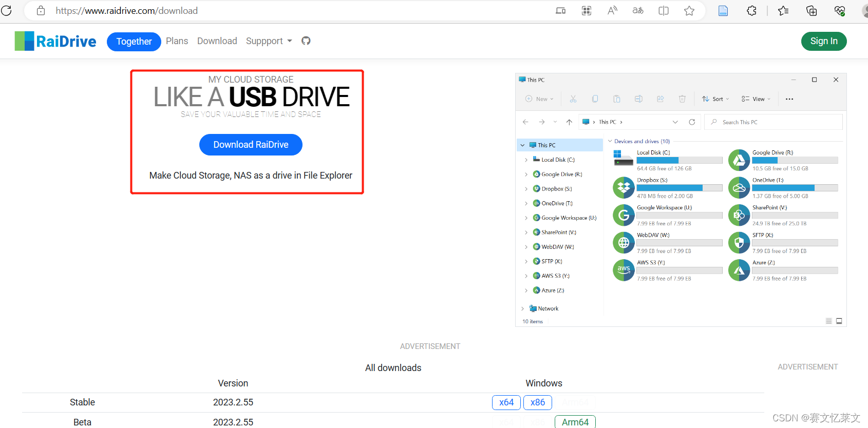Click the SFTP (X:) shield drive icon
868x428 pixels.
[x=739, y=243]
